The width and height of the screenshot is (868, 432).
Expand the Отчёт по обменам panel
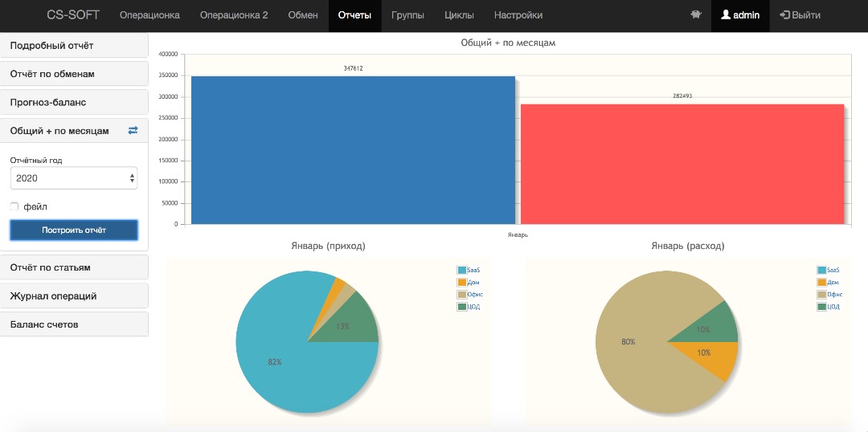(x=74, y=74)
